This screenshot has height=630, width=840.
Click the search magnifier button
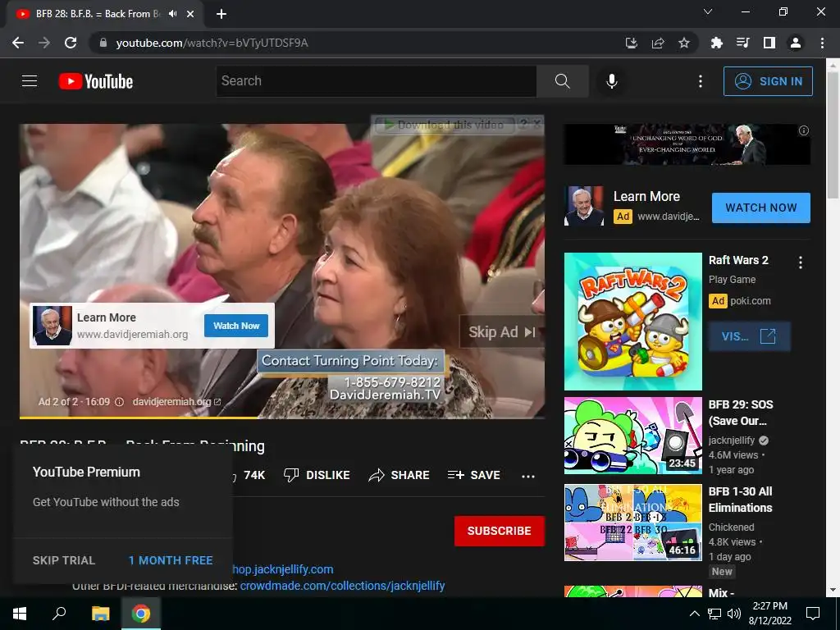point(563,81)
